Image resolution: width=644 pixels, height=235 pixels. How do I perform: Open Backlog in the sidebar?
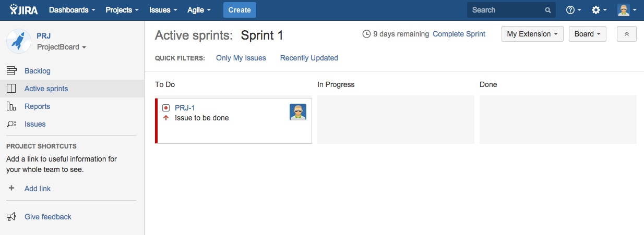click(x=38, y=71)
